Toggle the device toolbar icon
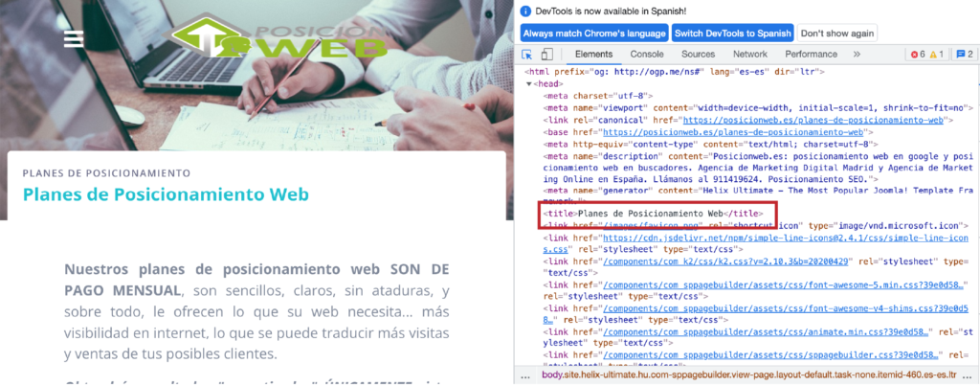Screen dimensions: 980x386 546,55
